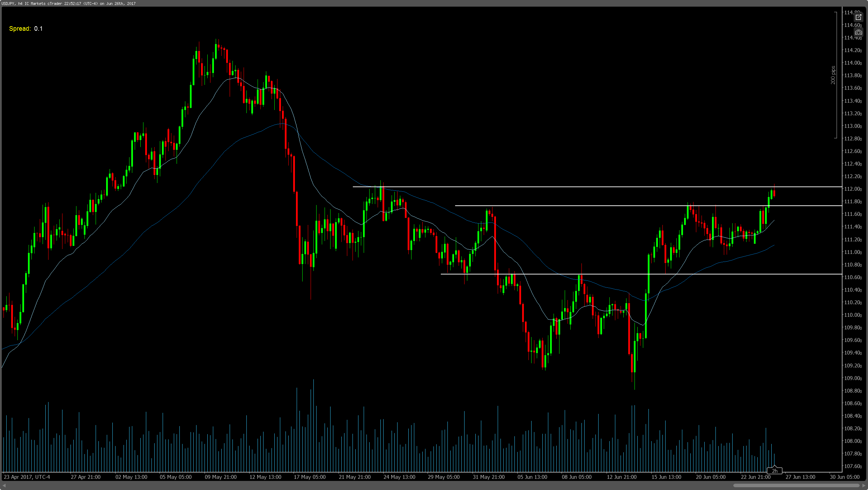This screenshot has height=490, width=868.
Task: Click the 2h candle countdown marker
Action: pyautogui.click(x=774, y=471)
